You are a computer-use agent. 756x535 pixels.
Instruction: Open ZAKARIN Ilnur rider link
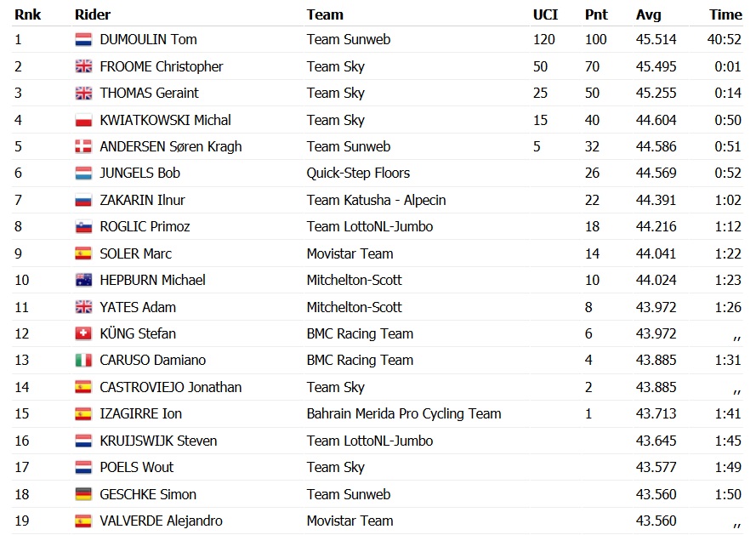click(x=142, y=200)
